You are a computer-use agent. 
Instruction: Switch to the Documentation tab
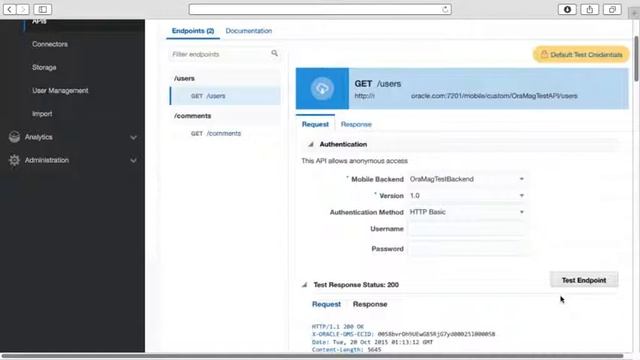[x=249, y=31]
